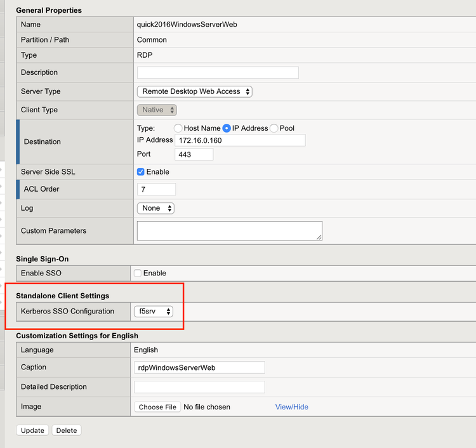
Task: Click the ACL Order input field
Action: [156, 189]
